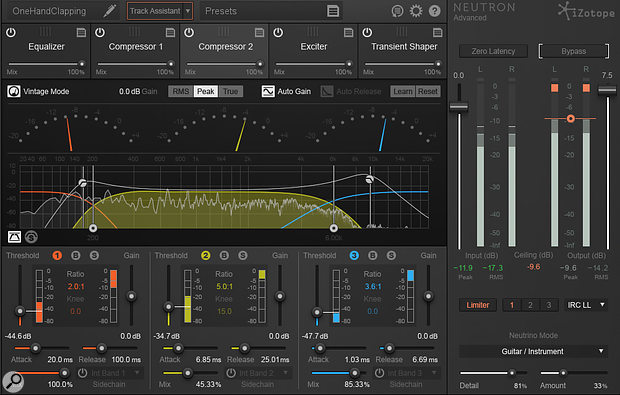The height and width of the screenshot is (395, 620).
Task: Click the crossover spectrum view icon
Action: point(31,237)
